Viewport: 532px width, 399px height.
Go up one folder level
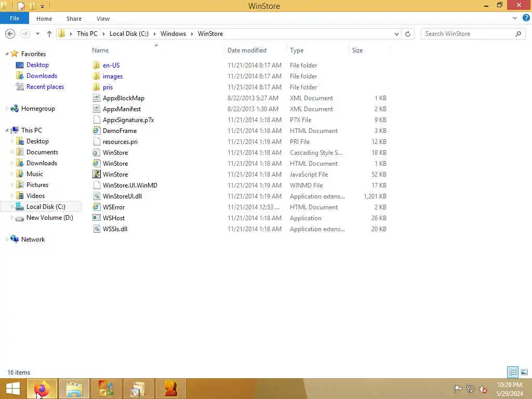point(49,34)
